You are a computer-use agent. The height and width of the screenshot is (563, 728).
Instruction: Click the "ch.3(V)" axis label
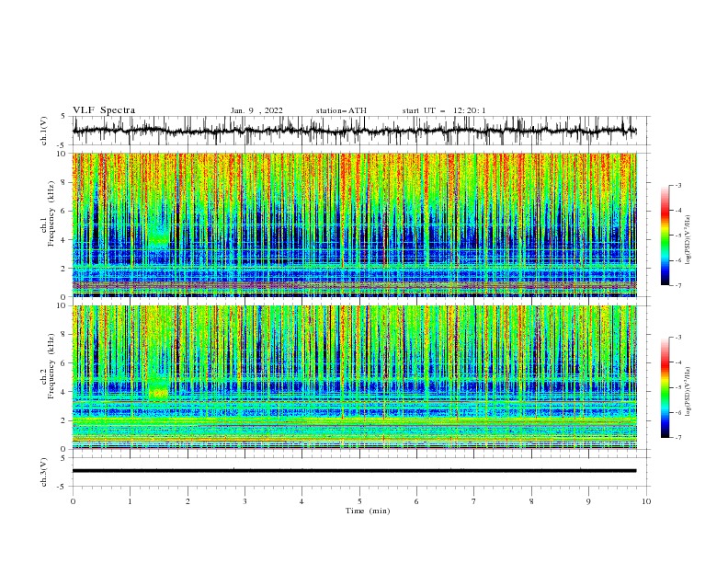click(x=44, y=472)
